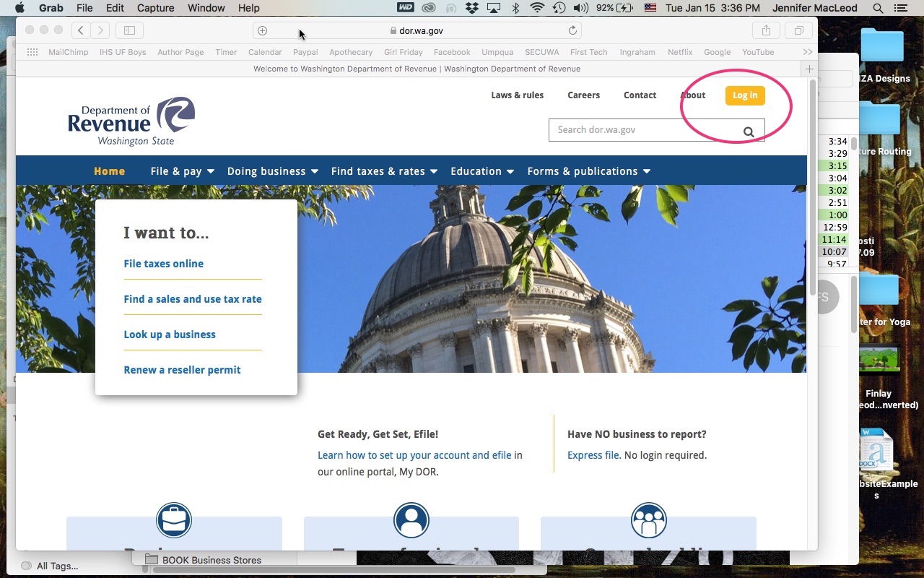Click File taxes online link
Viewport: 924px width, 578px height.
(x=163, y=264)
